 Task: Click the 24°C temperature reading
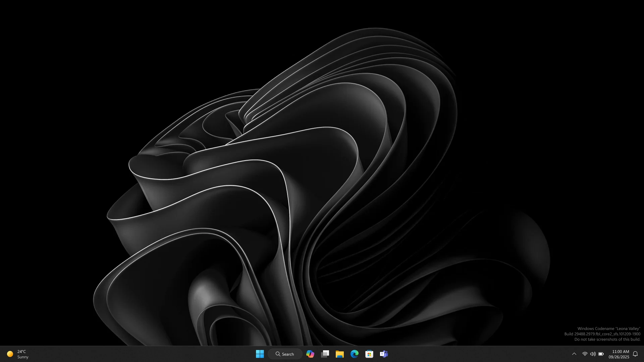(x=21, y=352)
